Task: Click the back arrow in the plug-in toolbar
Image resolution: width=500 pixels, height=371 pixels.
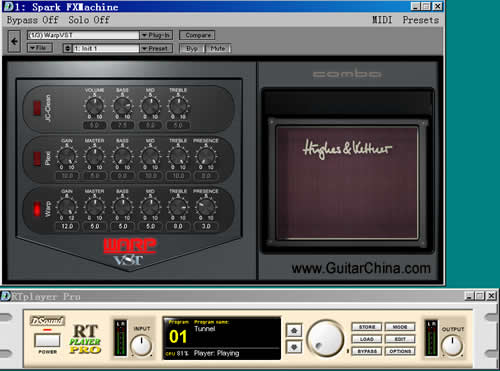Action: [x=14, y=41]
